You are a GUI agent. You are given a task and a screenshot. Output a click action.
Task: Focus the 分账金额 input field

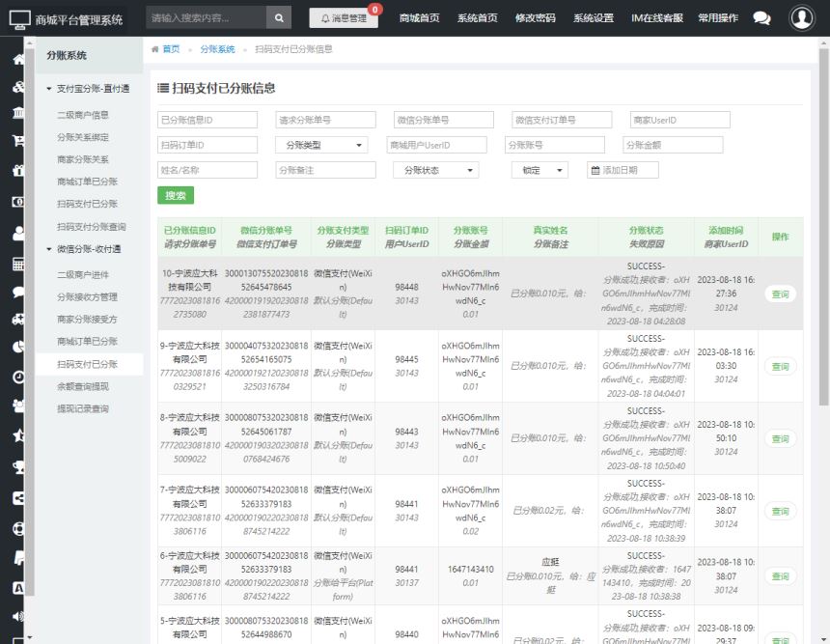(x=673, y=145)
